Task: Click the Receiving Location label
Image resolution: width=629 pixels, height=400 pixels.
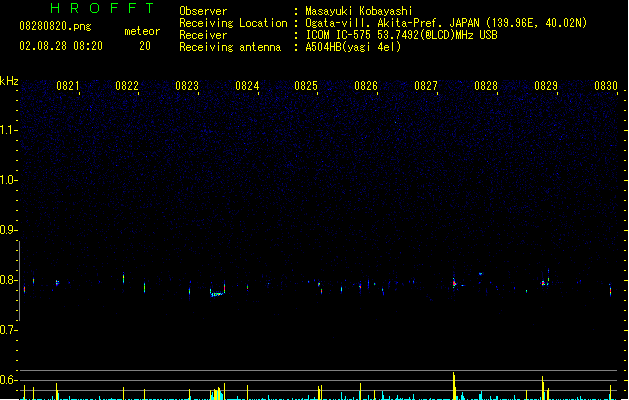Action: click(x=233, y=23)
